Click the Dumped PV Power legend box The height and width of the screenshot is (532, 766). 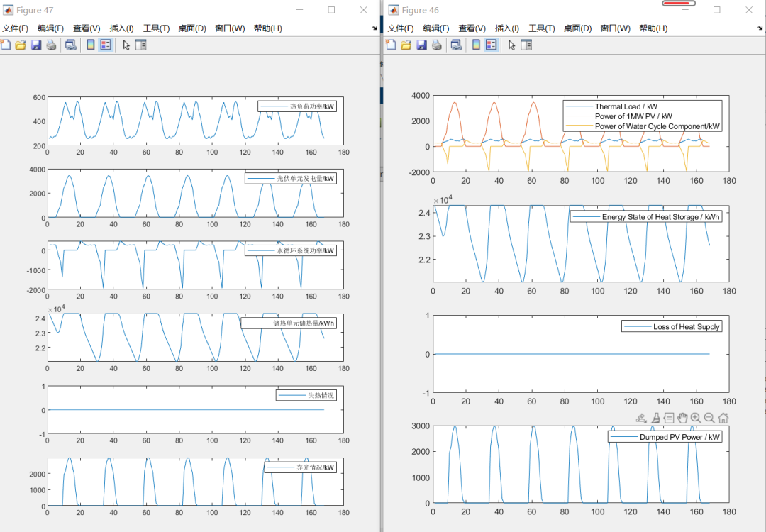[x=665, y=437]
